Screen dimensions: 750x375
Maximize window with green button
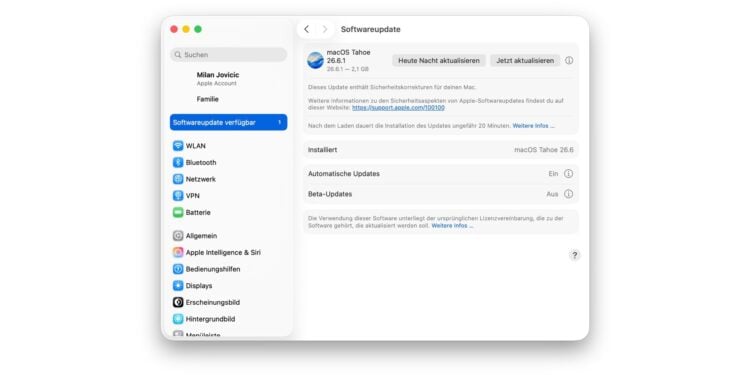pos(198,29)
